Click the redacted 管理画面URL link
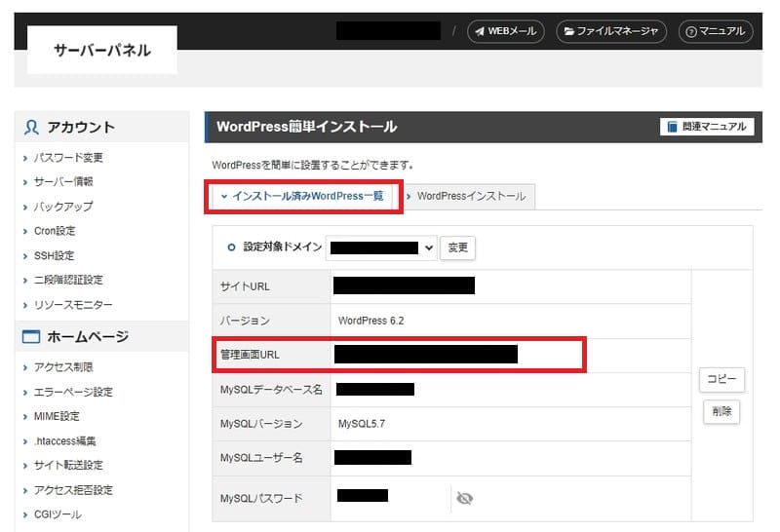The width and height of the screenshot is (780, 532). click(425, 354)
